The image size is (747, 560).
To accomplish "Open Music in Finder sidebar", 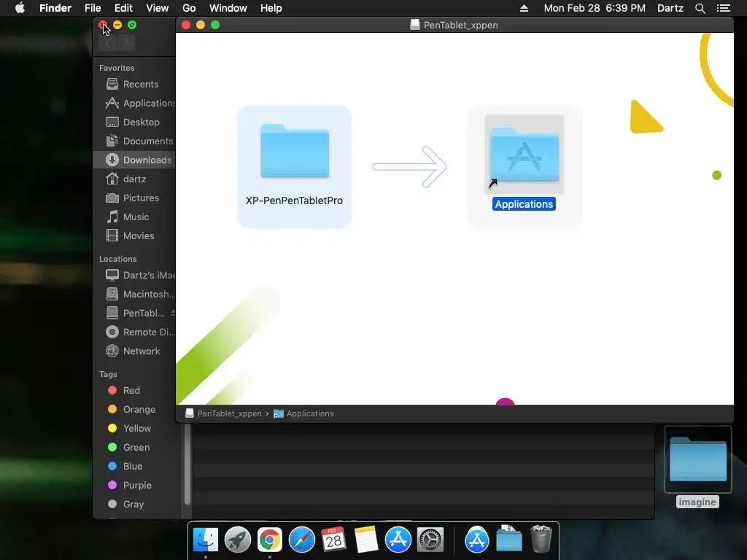I will [x=134, y=217].
